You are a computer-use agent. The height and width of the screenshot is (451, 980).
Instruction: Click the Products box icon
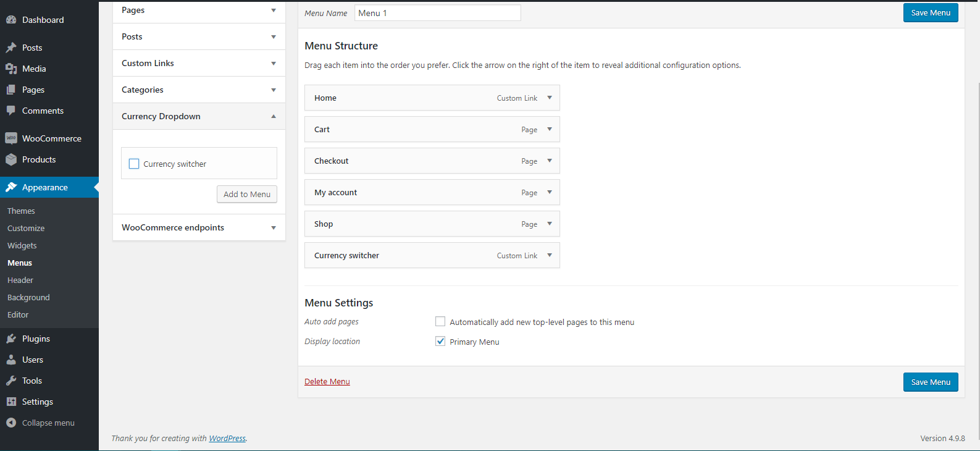point(11,159)
